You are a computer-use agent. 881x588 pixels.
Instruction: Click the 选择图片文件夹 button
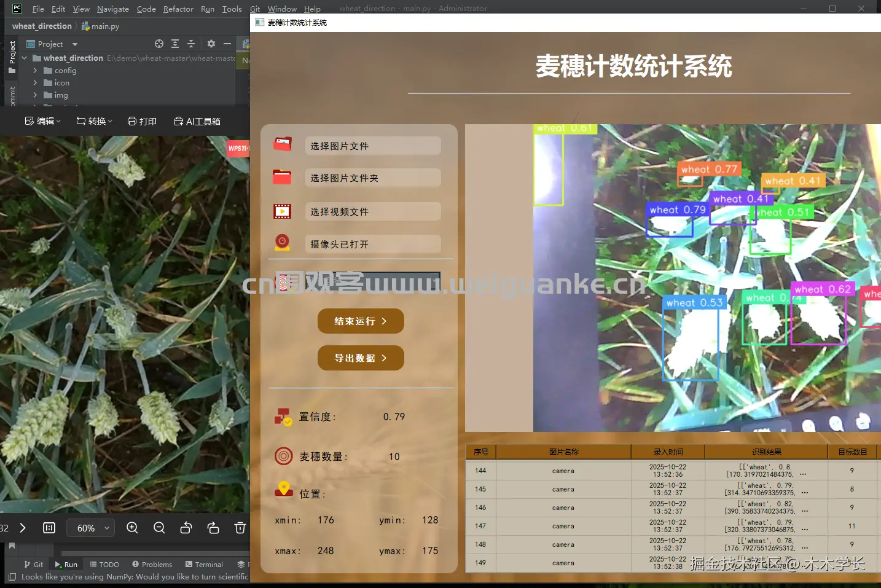(x=373, y=178)
